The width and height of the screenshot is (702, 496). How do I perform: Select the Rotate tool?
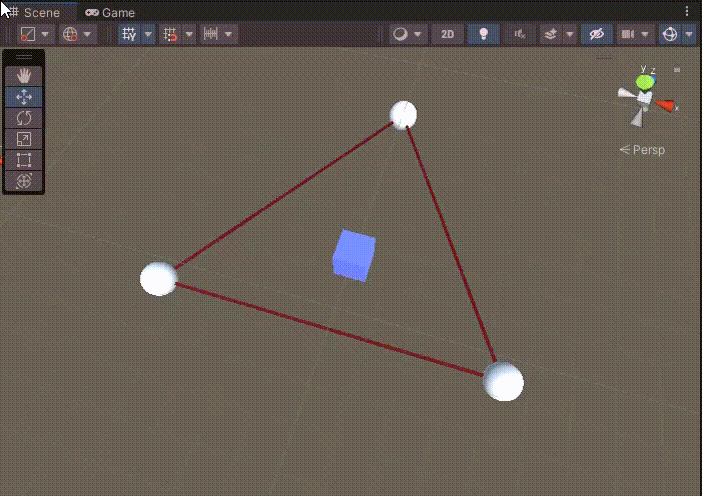click(24, 118)
